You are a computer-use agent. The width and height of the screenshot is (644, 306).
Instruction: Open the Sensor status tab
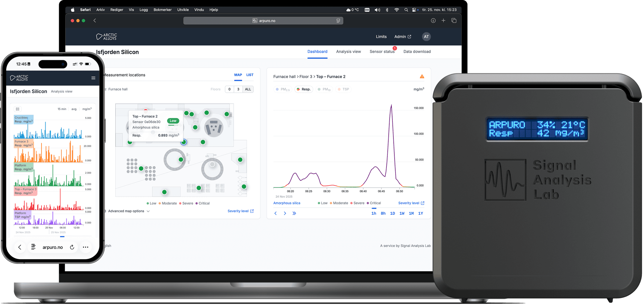(382, 52)
